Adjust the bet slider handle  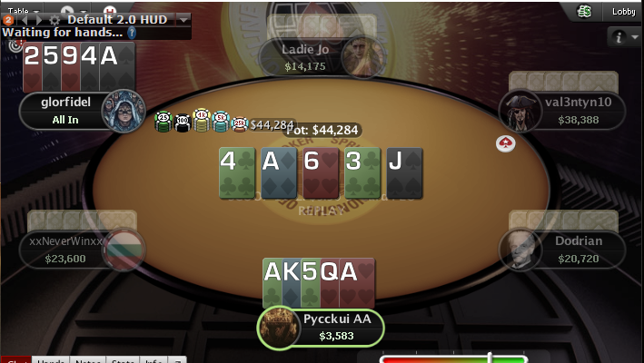(490, 357)
